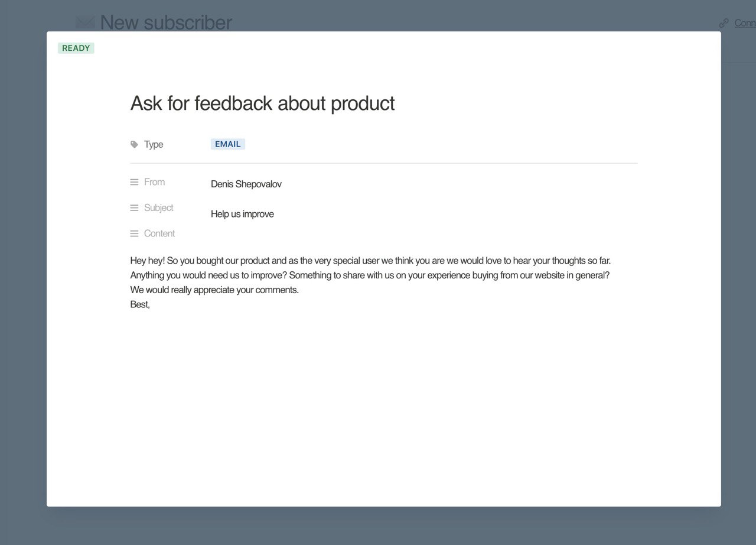Click the Best, closing line

(140, 305)
